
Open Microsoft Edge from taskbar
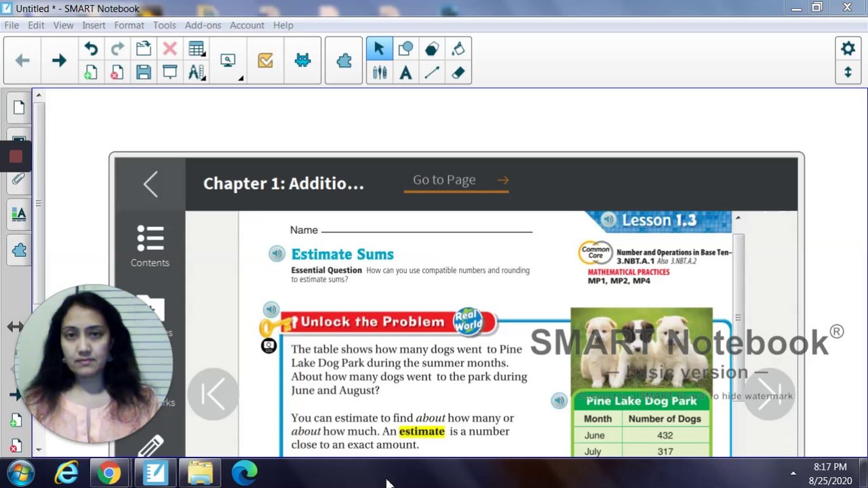[x=244, y=472]
